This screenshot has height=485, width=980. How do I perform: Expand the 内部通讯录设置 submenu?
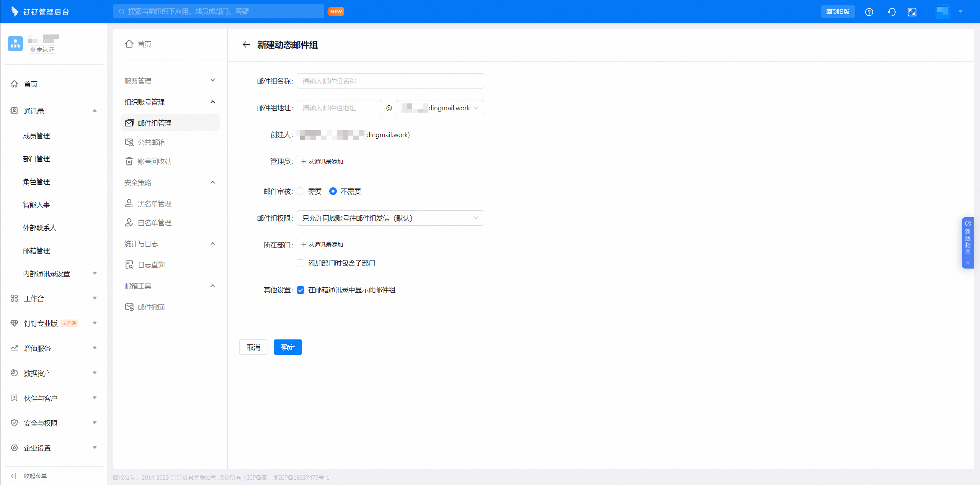point(95,274)
